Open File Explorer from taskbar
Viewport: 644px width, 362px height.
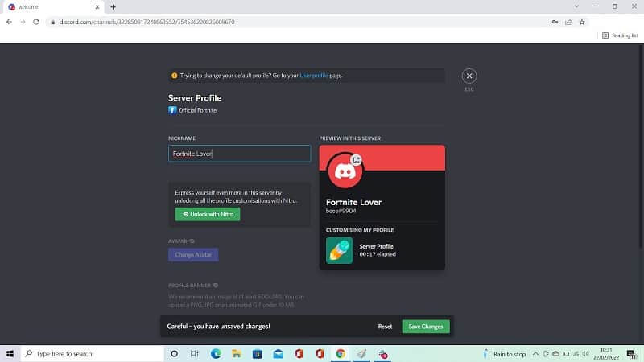tap(237, 354)
